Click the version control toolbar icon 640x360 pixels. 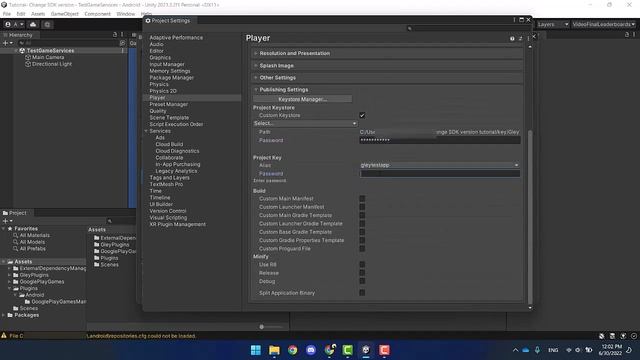pos(47,24)
